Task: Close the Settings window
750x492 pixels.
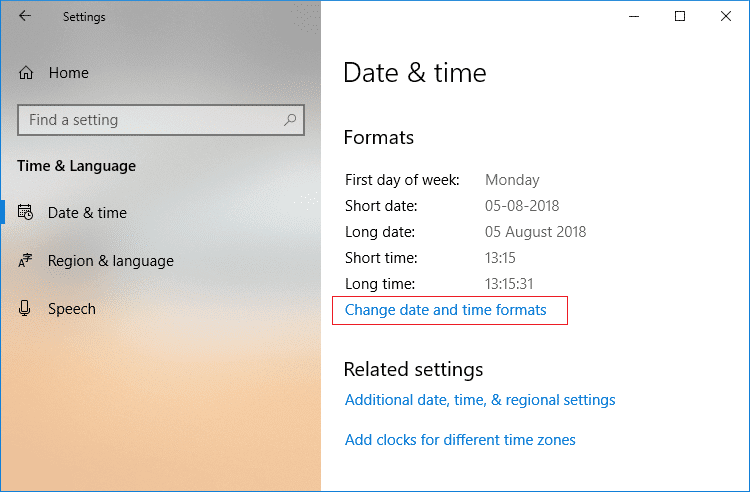Action: pyautogui.click(x=727, y=16)
